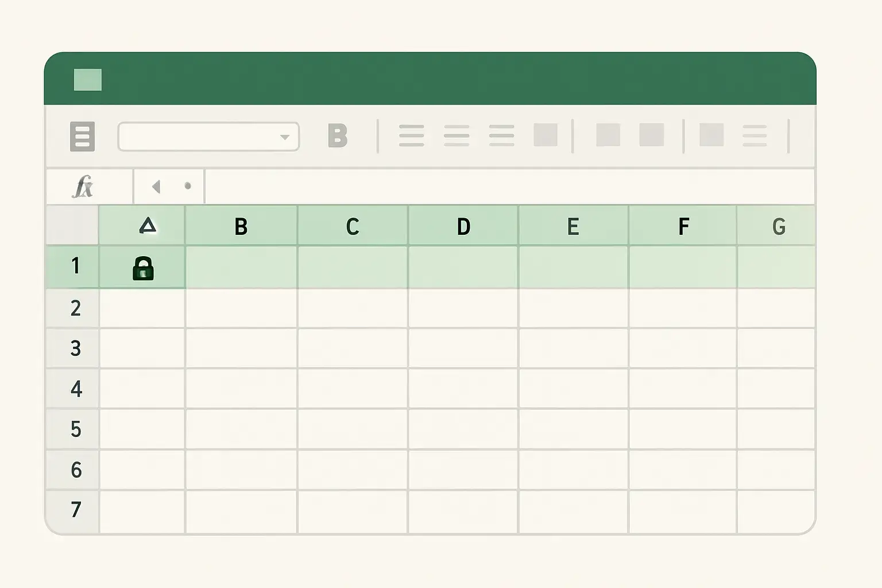Click the triangle in the first column header
The width and height of the screenshot is (882, 588).
(x=148, y=226)
